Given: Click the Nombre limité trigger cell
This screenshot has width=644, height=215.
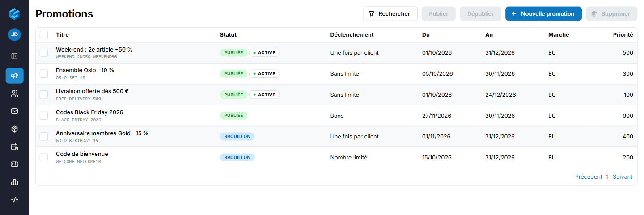Looking at the screenshot, I should click(x=349, y=157).
